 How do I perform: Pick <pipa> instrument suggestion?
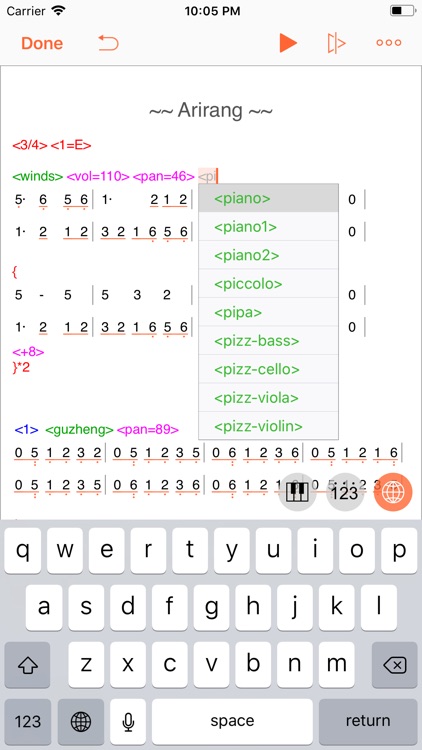(x=268, y=312)
